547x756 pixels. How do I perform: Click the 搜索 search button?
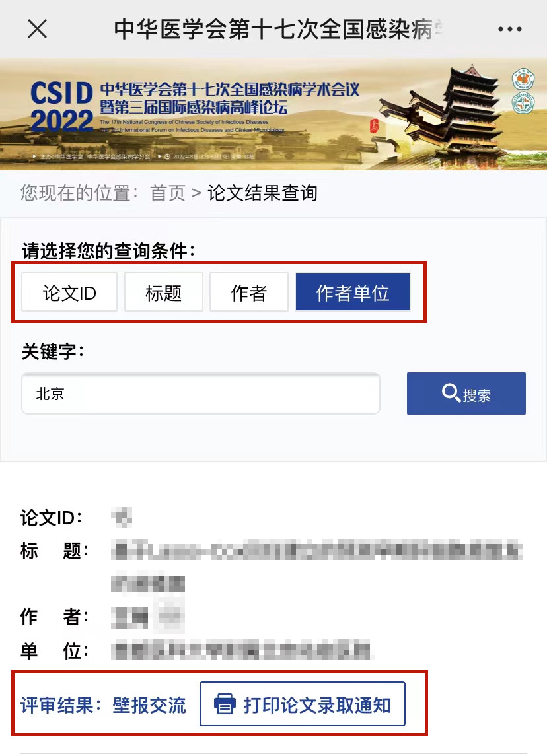point(466,394)
